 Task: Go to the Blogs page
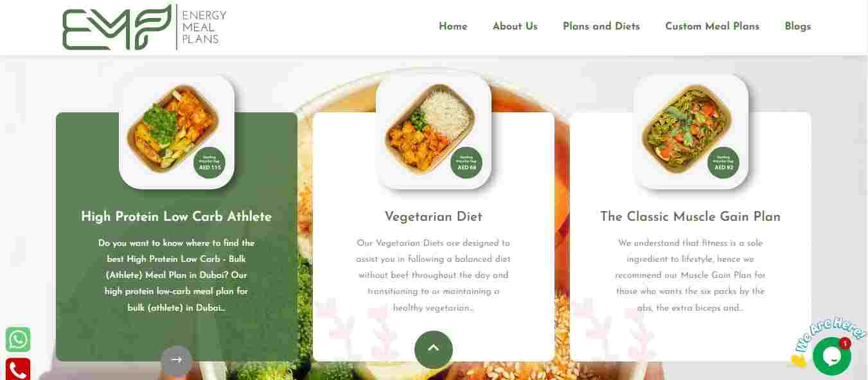point(798,26)
